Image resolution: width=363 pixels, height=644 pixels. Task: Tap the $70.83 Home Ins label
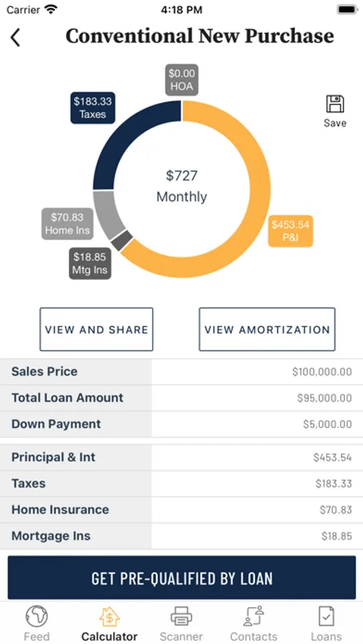[x=67, y=224]
